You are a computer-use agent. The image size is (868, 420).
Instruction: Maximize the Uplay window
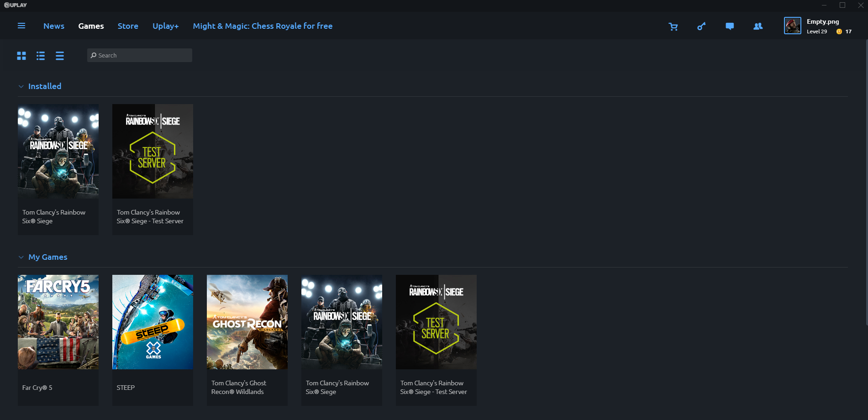pos(842,5)
